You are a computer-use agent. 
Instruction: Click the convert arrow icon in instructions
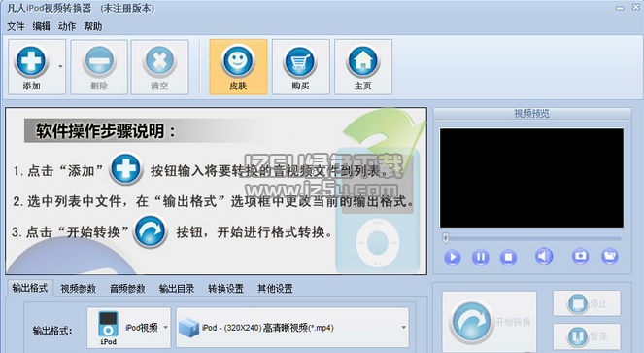point(151,232)
